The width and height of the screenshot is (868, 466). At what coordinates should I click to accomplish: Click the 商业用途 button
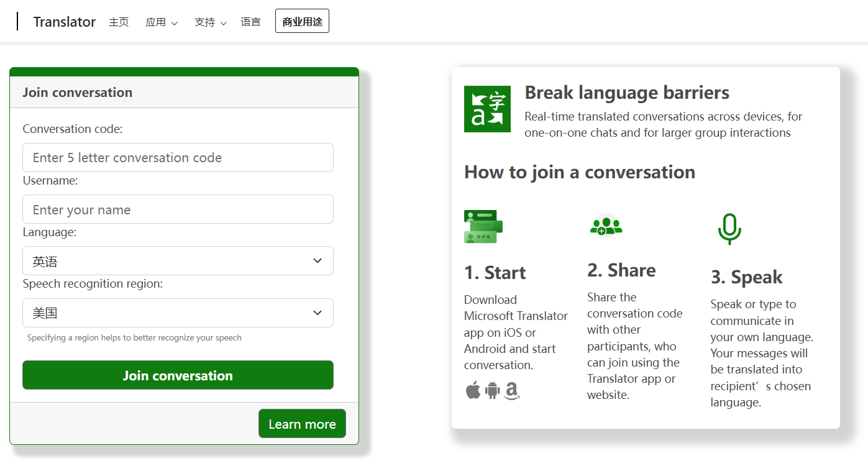[302, 21]
